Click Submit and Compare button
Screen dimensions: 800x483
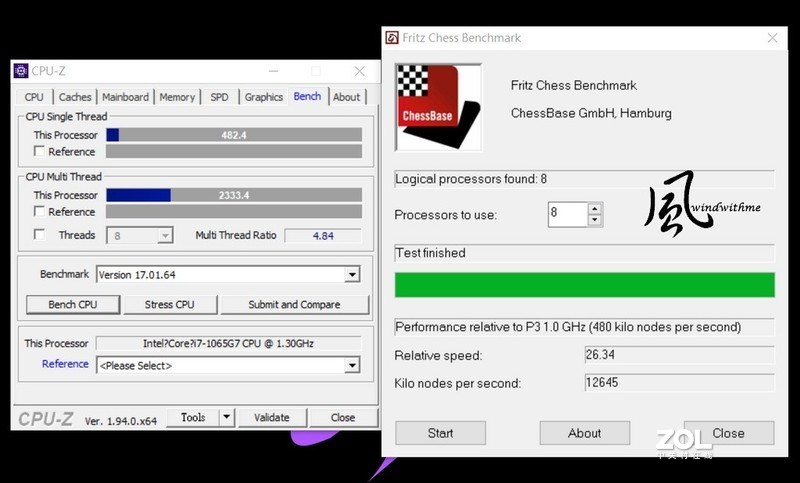pos(294,304)
